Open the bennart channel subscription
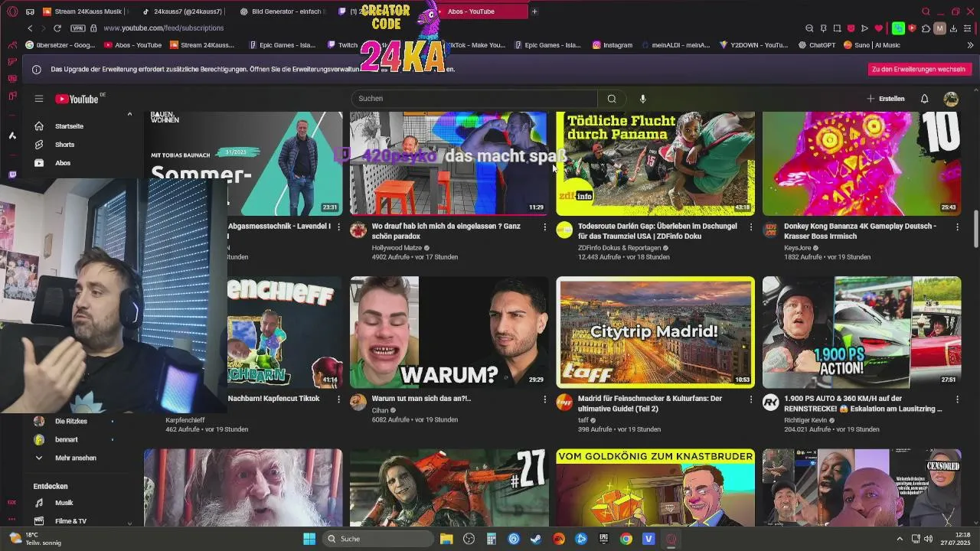This screenshot has width=980, height=551. (66, 440)
